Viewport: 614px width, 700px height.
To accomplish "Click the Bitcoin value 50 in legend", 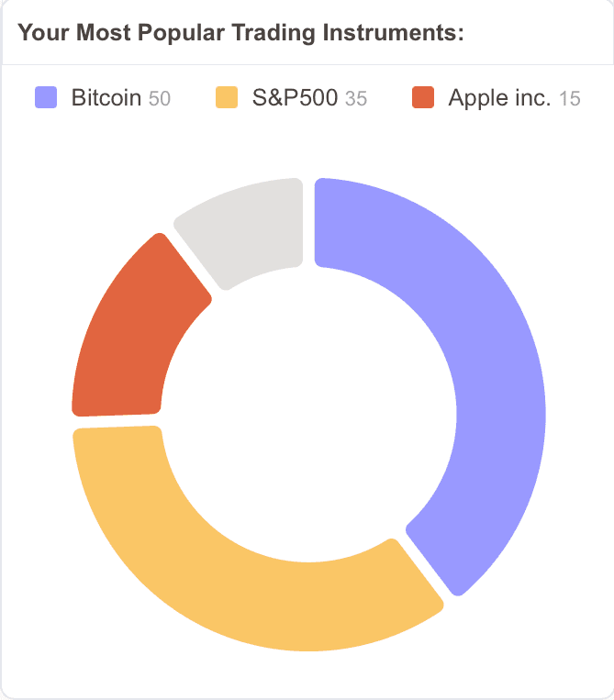I will [x=160, y=99].
